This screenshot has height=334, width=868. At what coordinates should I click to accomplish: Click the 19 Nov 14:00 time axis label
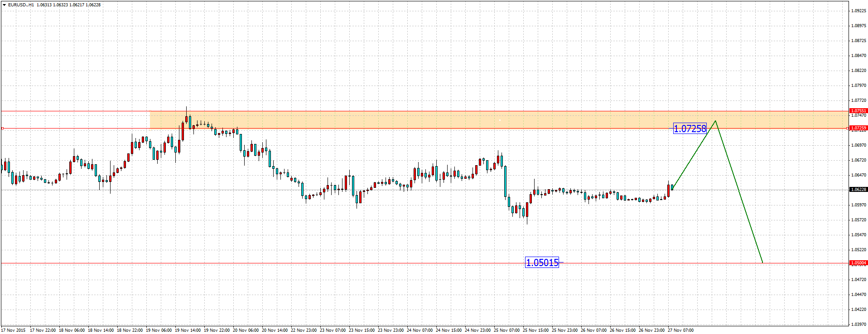tap(188, 330)
